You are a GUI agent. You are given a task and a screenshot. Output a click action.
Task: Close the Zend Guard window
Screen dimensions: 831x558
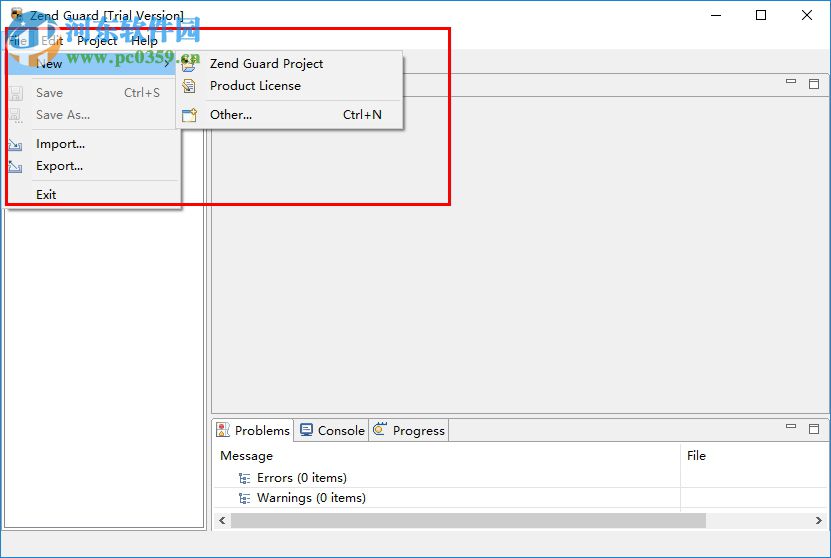(807, 15)
